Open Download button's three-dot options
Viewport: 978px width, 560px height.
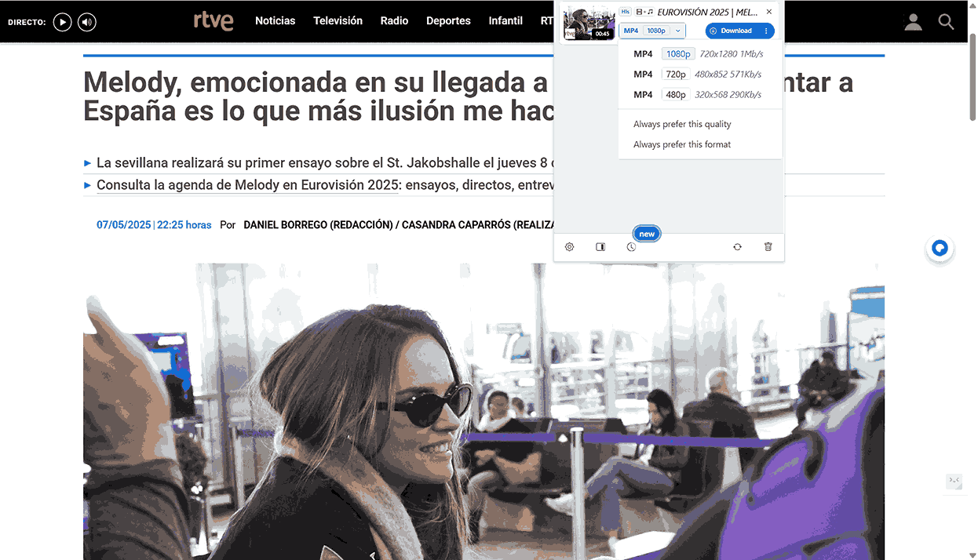click(766, 31)
